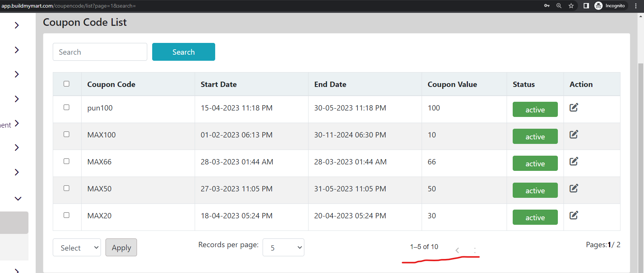Mark the MAX50 row checkbox
The height and width of the screenshot is (273, 644).
(x=66, y=188)
